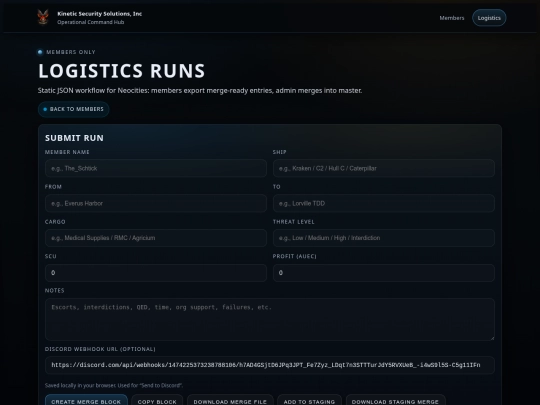Focus the Cargo input field
The image size is (540, 405).
pos(156,238)
